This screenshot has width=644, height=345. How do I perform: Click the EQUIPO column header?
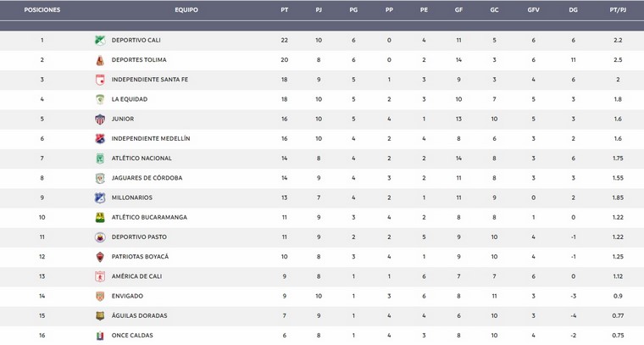(186, 10)
